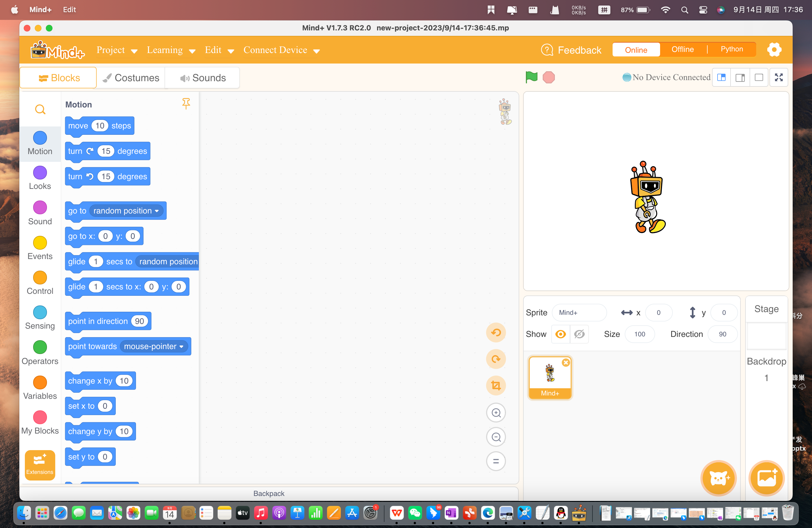This screenshot has width=812, height=528.
Task: Enter full-screen stage mode
Action: click(x=779, y=77)
